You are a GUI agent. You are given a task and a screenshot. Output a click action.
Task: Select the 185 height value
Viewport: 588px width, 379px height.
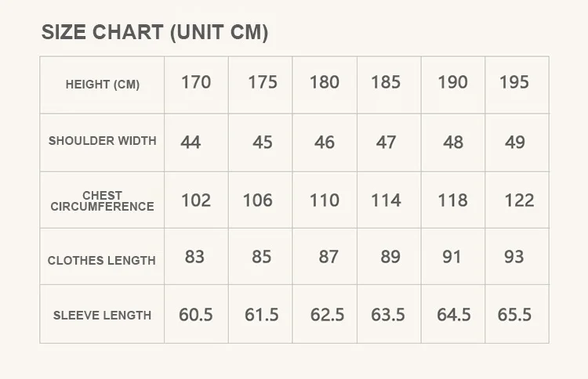386,82
